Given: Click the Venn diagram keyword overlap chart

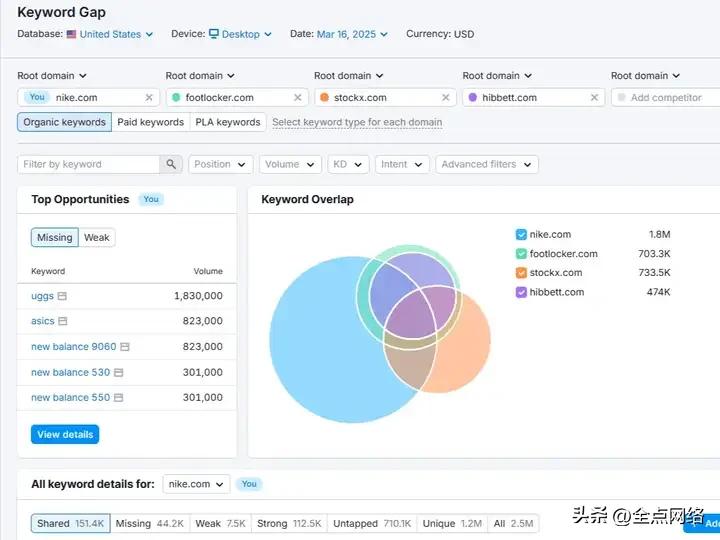Looking at the screenshot, I should [x=380, y=334].
